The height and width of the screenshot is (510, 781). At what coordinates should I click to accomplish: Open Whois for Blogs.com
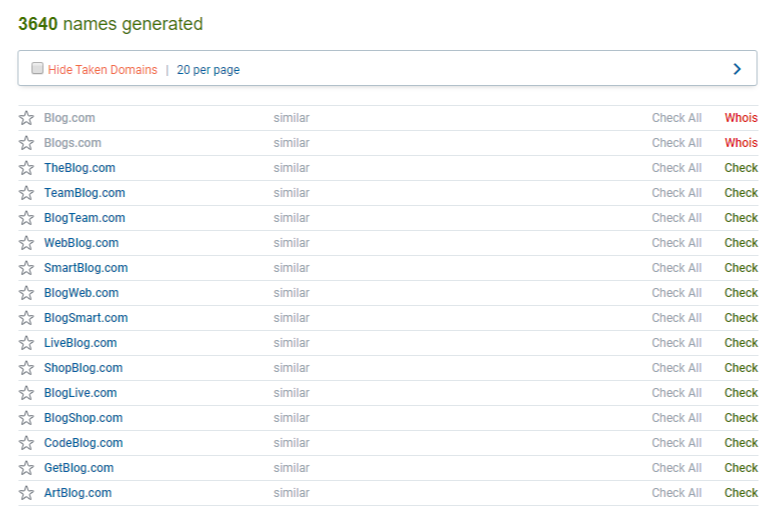point(741,143)
